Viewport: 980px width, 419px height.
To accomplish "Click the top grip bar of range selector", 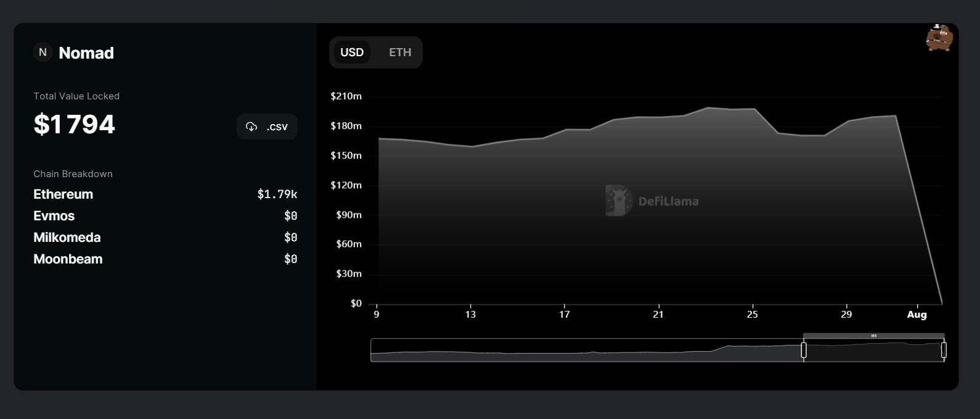I will coord(873,336).
